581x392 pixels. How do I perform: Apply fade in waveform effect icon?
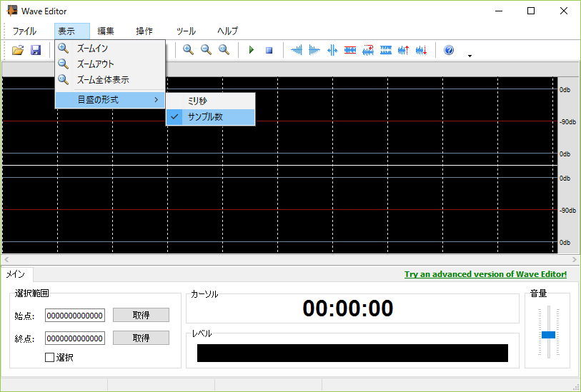coord(297,49)
